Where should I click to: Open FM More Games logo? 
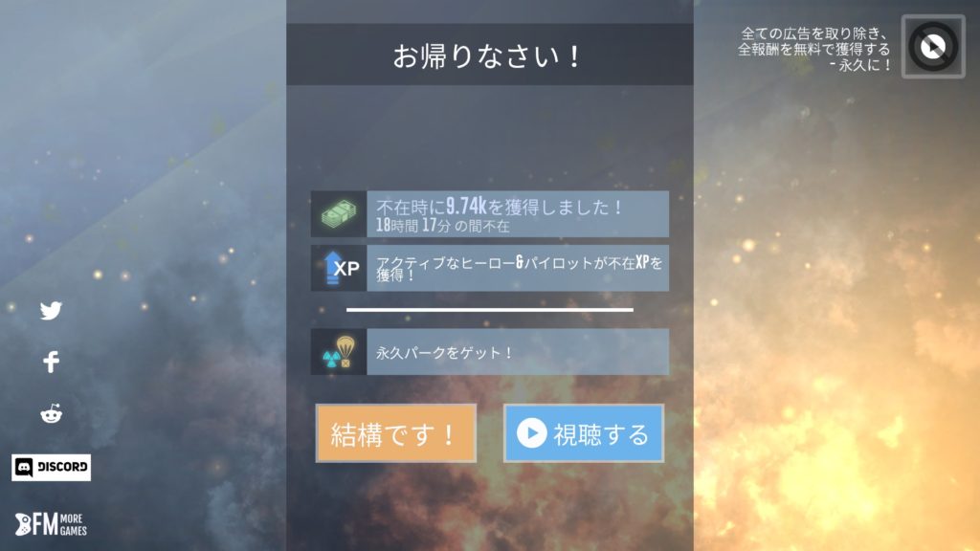[x=51, y=524]
